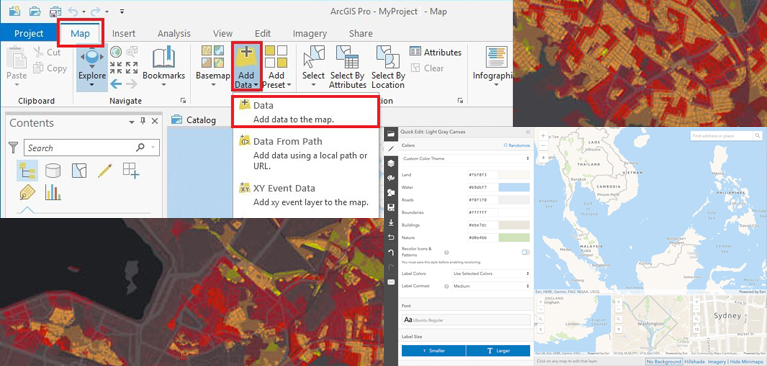Image resolution: width=767 pixels, height=366 pixels.
Task: Click the Randomize colors link
Action: coord(517,145)
